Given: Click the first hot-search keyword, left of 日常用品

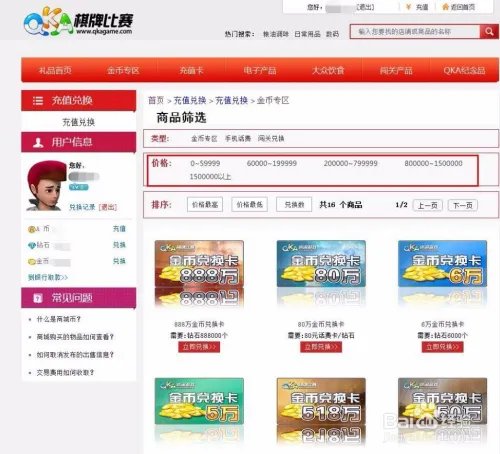Looking at the screenshot, I should click(276, 34).
